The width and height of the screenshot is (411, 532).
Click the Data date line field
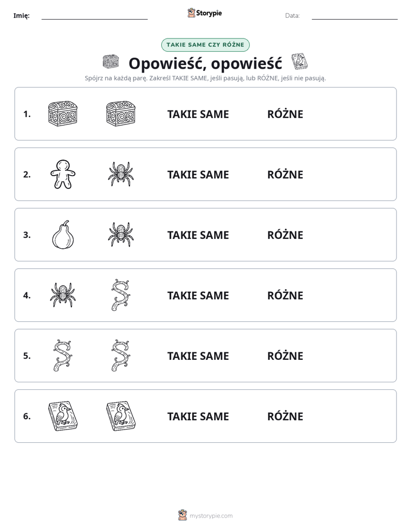355,16
